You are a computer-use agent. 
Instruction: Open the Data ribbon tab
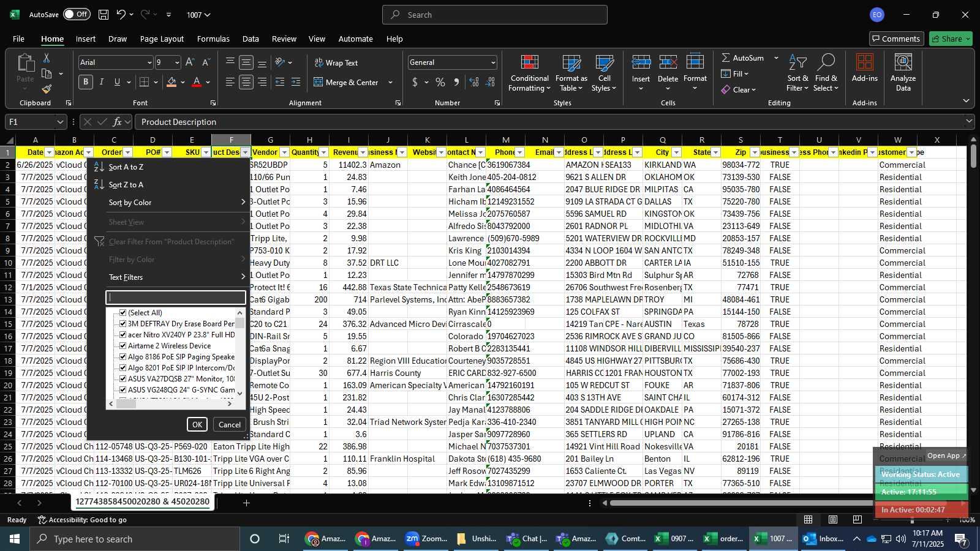click(251, 39)
